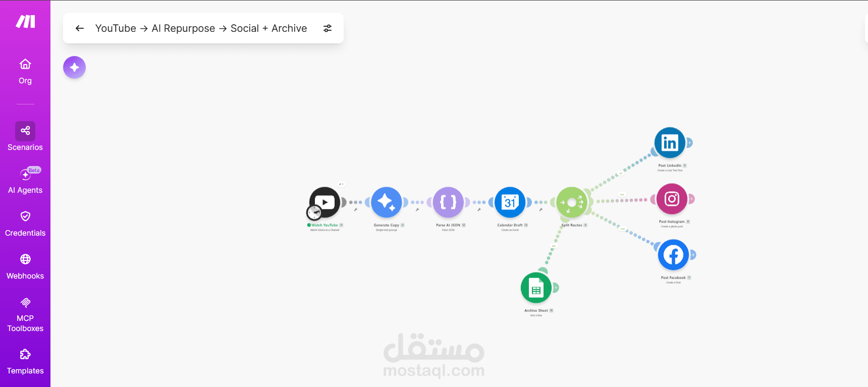Click the 'Add a Row' subtitle
Viewport: 868px width, 387px height.
pos(536,315)
